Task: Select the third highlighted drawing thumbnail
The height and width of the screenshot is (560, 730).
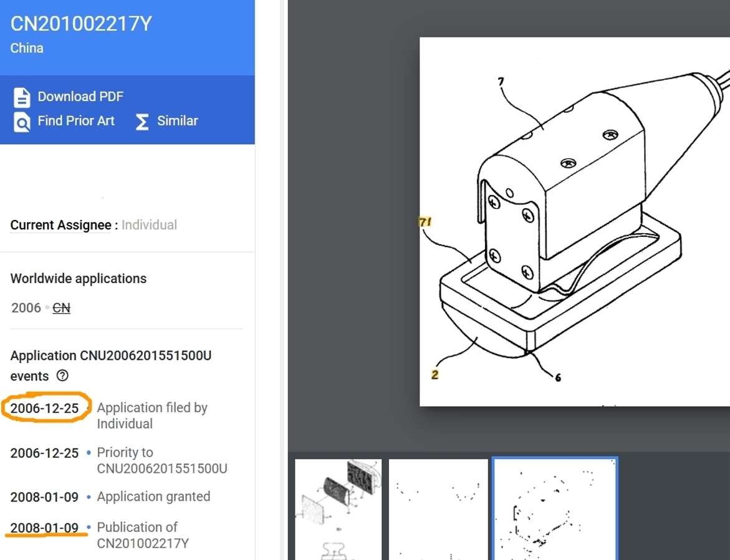Action: 555,509
